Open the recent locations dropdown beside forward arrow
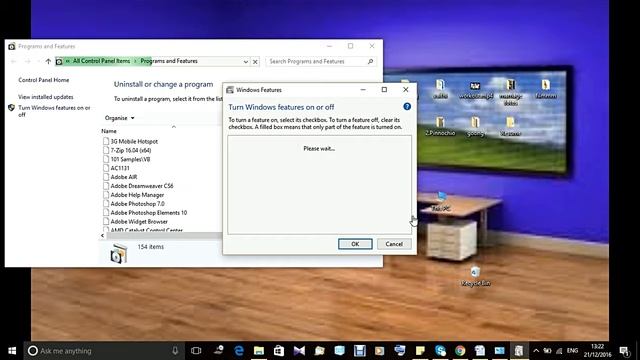 pos(38,61)
